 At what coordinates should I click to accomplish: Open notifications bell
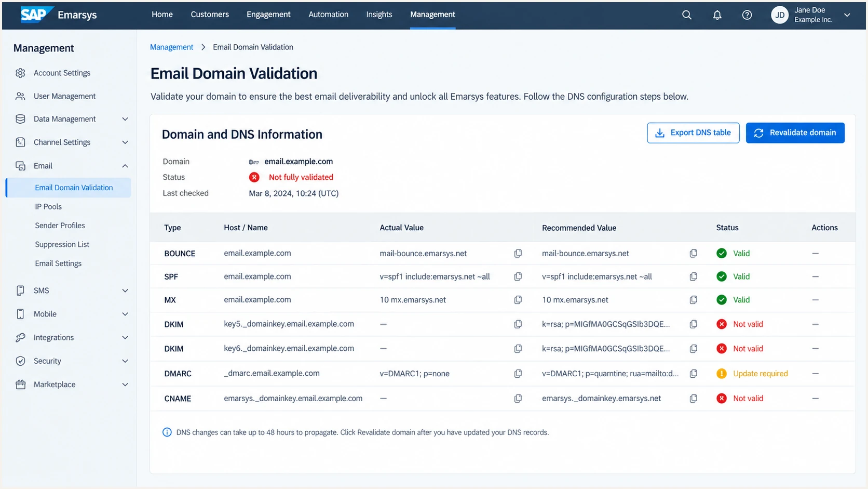[x=717, y=15]
